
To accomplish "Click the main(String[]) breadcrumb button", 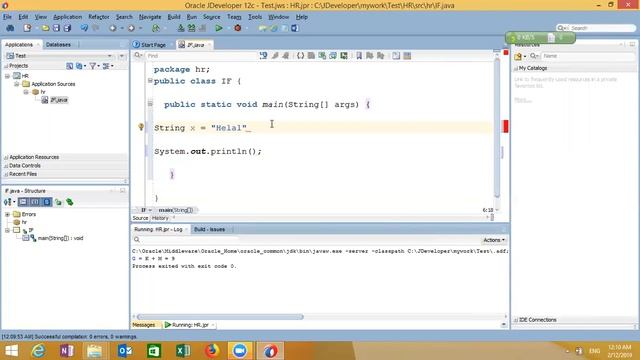I will [176, 210].
